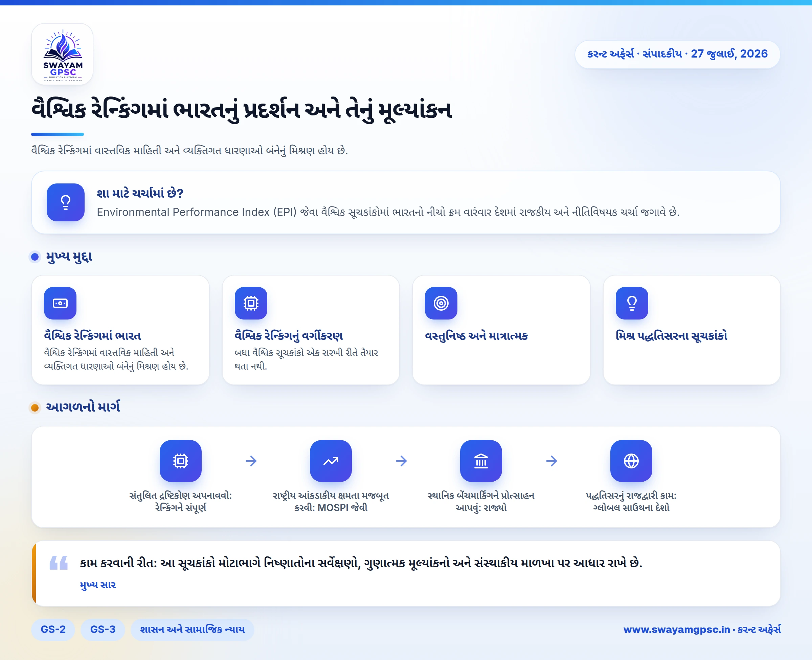Click the first card's description about વ્યક્તિગત ધારણાઓ
This screenshot has height=660, width=812.
116,359
